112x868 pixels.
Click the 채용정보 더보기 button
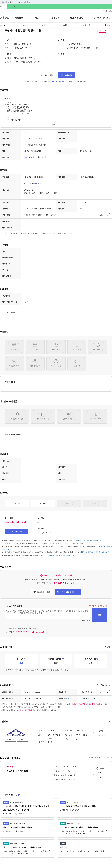(x=100, y=736)
